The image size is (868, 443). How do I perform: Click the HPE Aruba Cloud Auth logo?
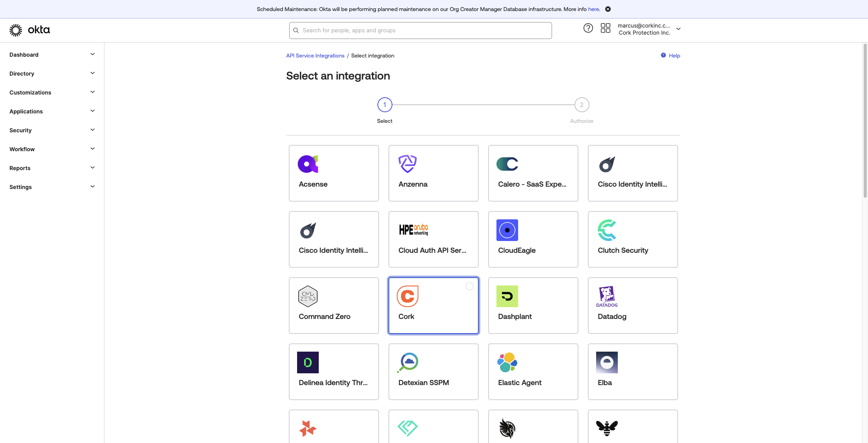[x=413, y=230]
